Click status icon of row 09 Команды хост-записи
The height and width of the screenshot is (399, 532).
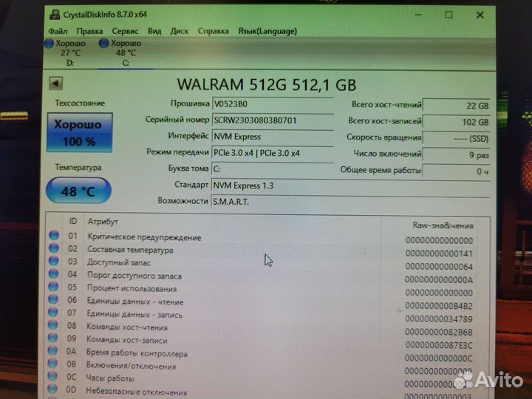pyautogui.click(x=52, y=338)
